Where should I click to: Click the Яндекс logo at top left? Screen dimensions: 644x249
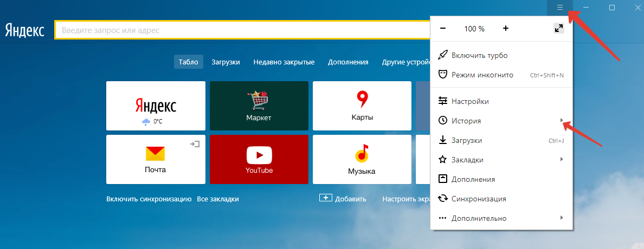point(24,30)
